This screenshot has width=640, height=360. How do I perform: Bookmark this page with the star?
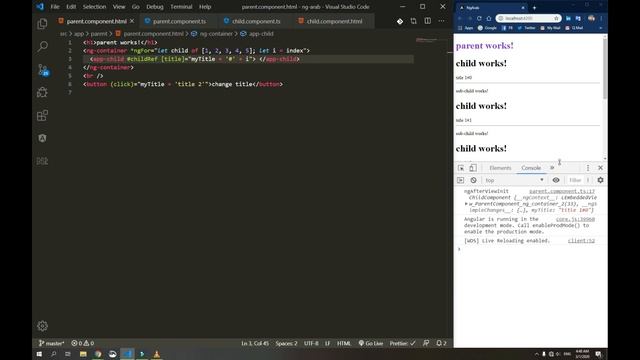click(556, 18)
